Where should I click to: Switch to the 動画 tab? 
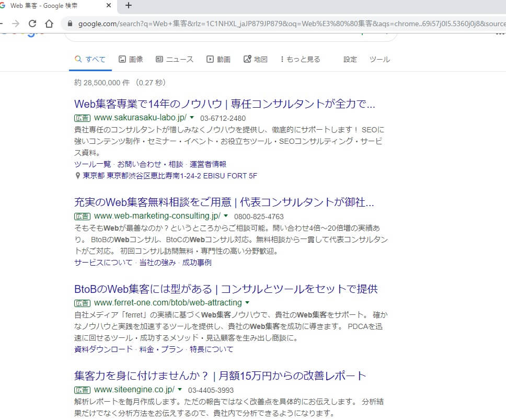tap(218, 60)
